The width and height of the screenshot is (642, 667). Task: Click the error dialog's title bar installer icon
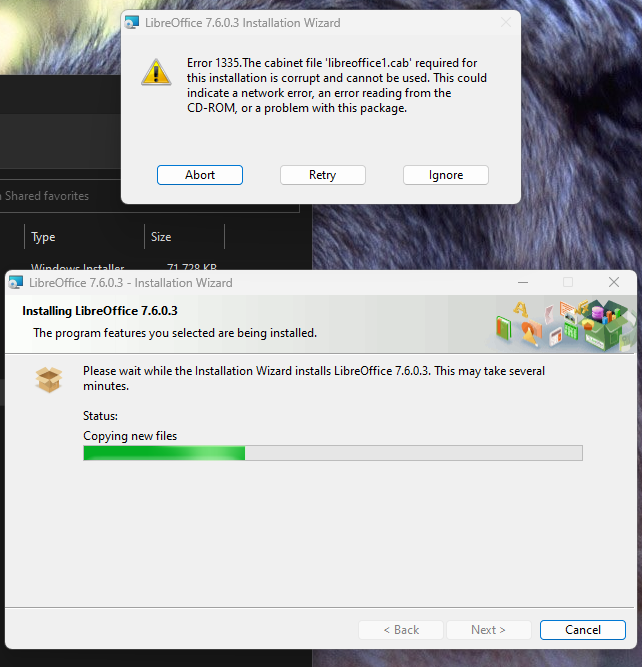[132, 23]
